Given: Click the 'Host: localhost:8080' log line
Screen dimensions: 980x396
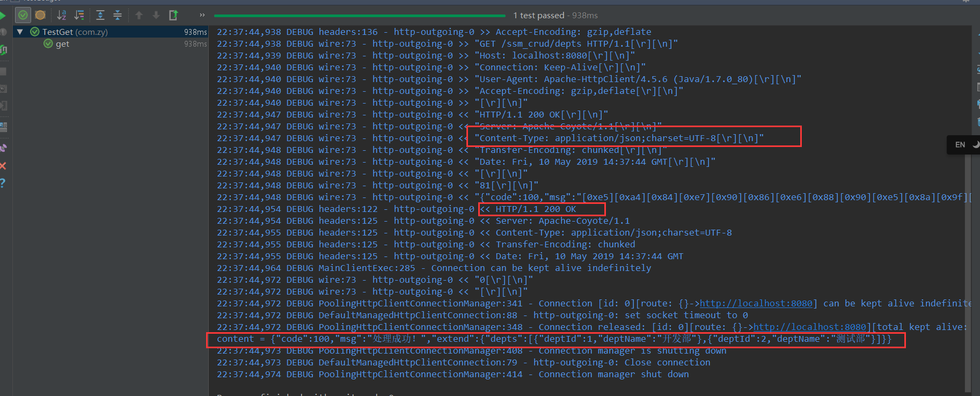Looking at the screenshot, I should tap(426, 55).
